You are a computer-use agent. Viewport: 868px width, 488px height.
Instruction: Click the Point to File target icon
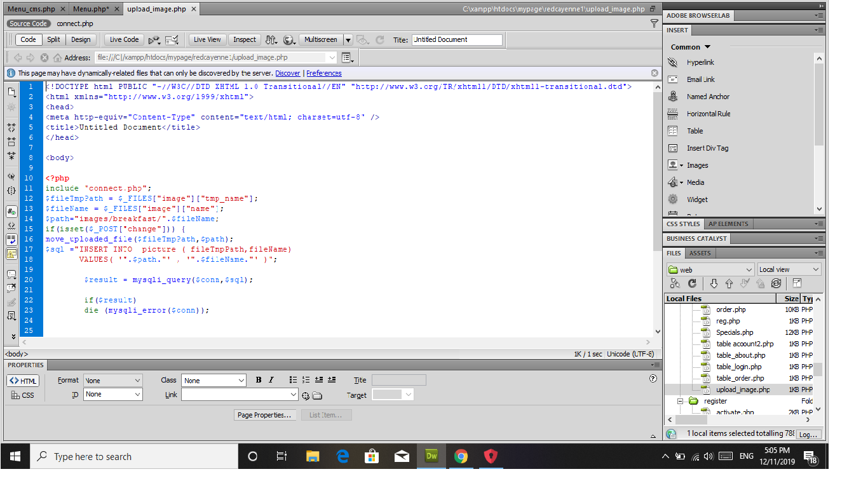click(x=306, y=395)
